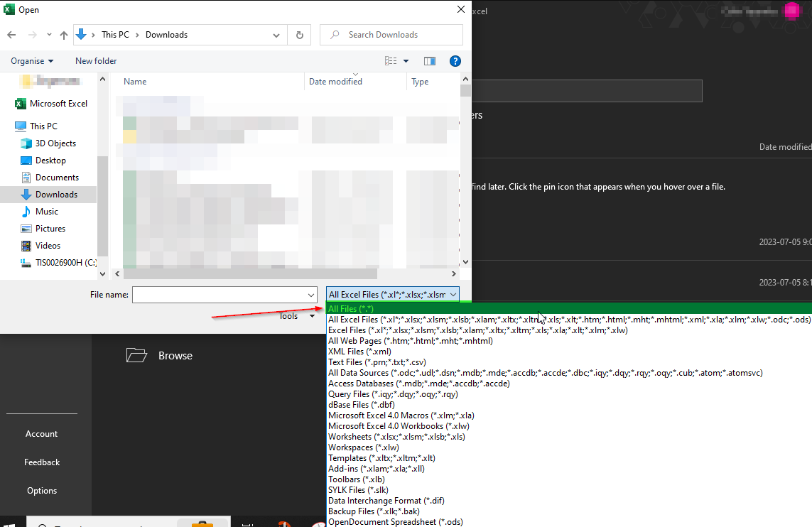812x527 pixels.
Task: Select Microsoft Excel in the navigation pane
Action: click(x=51, y=104)
